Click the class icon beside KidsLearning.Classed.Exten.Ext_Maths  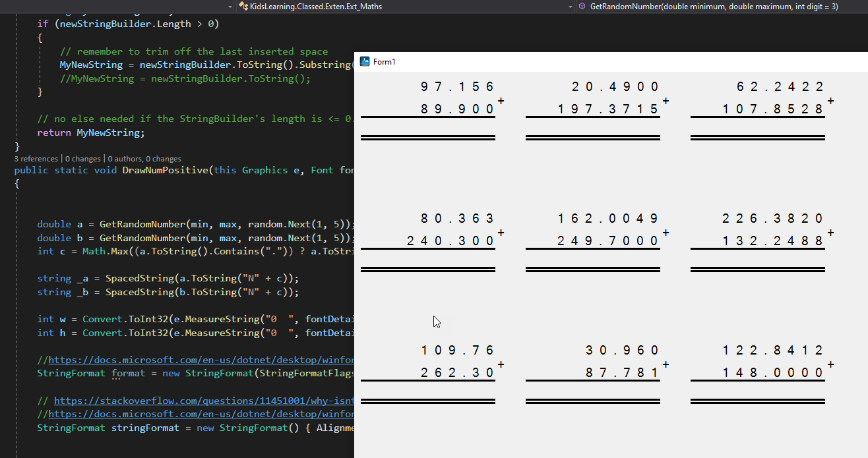[x=243, y=7]
